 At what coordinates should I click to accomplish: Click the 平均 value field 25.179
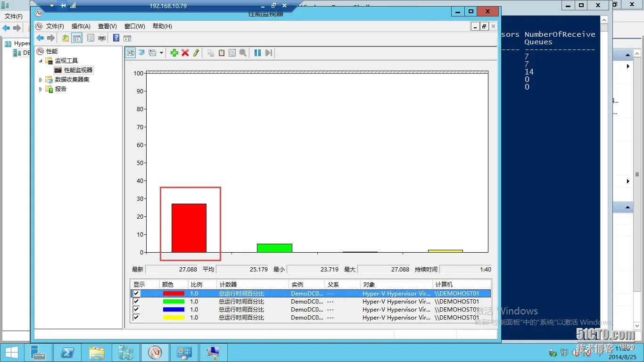(243, 270)
